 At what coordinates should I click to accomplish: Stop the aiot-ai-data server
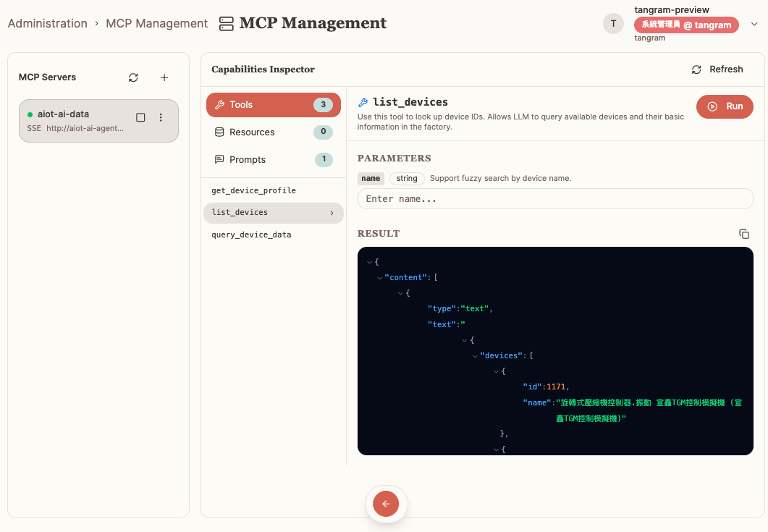click(x=141, y=117)
